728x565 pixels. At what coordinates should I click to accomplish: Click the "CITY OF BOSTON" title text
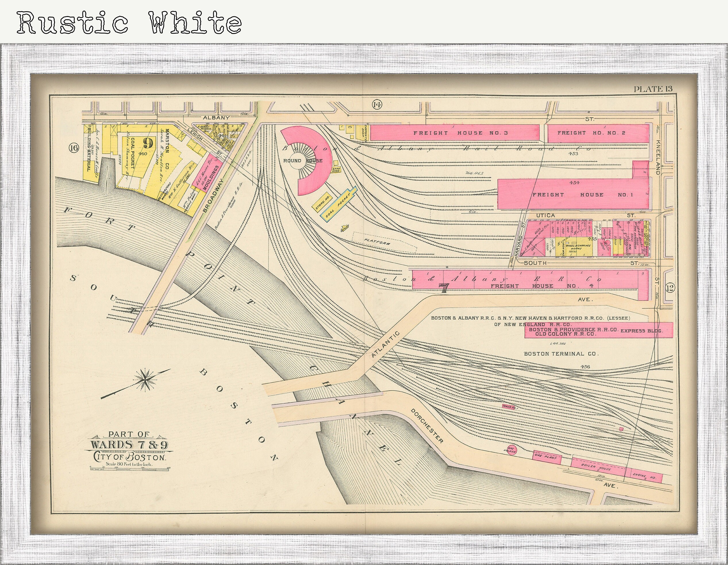coord(130,456)
